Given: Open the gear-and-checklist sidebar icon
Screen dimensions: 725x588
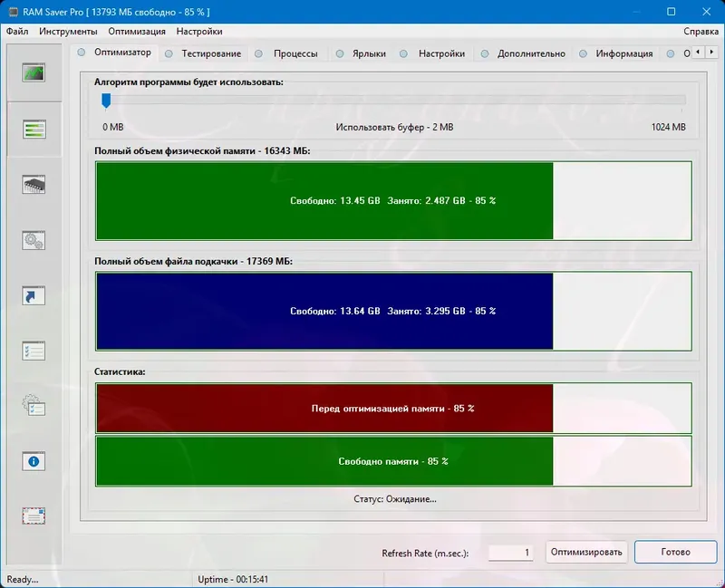Looking at the screenshot, I should (x=34, y=405).
